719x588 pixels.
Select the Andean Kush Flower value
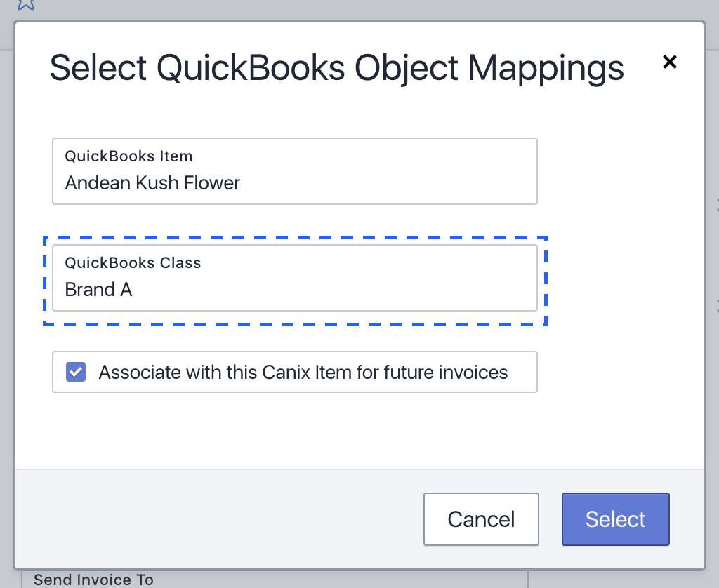[152, 183]
